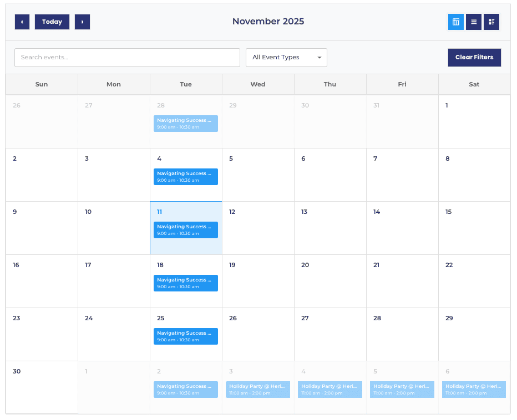Open the Holiday Party event on December 3
The image size is (517, 420).
tap(258, 390)
